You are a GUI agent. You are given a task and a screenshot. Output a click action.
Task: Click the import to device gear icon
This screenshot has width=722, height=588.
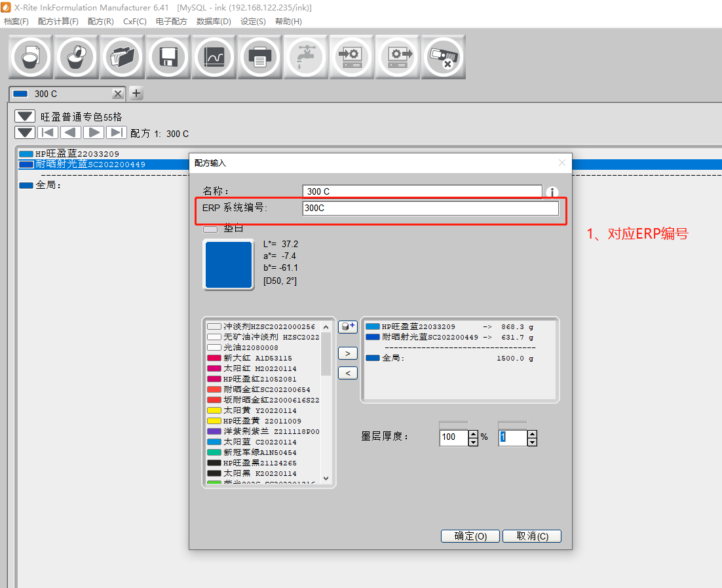351,57
